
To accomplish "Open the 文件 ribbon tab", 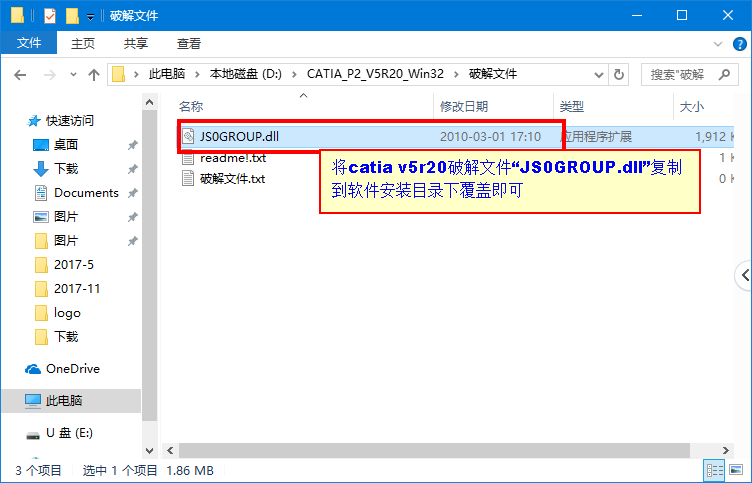I will pyautogui.click(x=29, y=43).
